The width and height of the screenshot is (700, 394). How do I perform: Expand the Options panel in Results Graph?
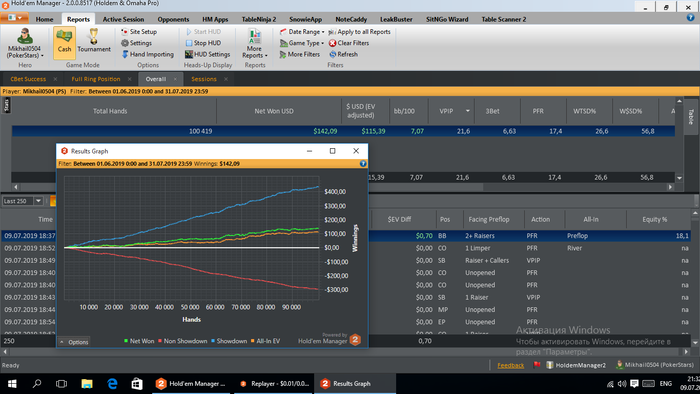tap(74, 342)
